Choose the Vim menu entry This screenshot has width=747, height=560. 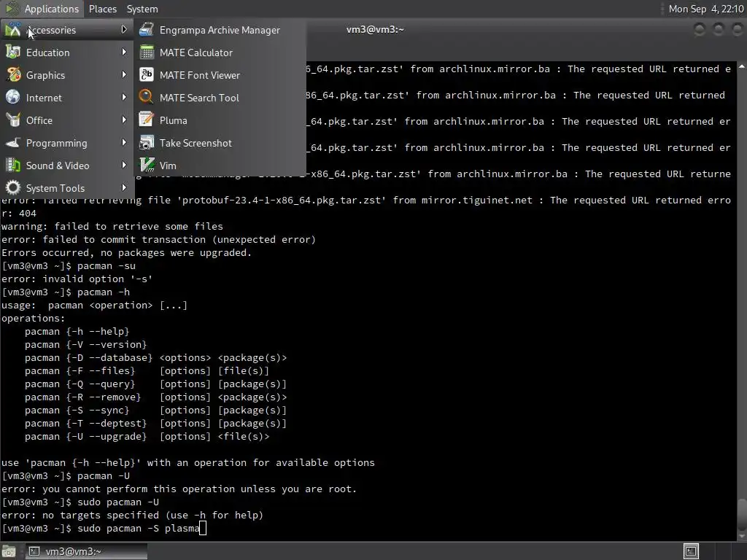220,166
